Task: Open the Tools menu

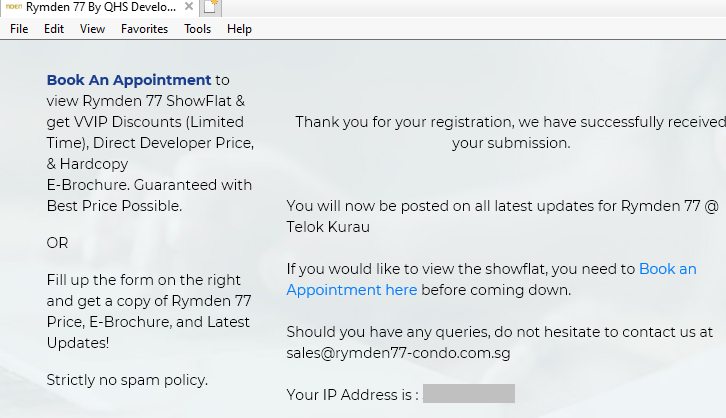Action: coord(197,29)
